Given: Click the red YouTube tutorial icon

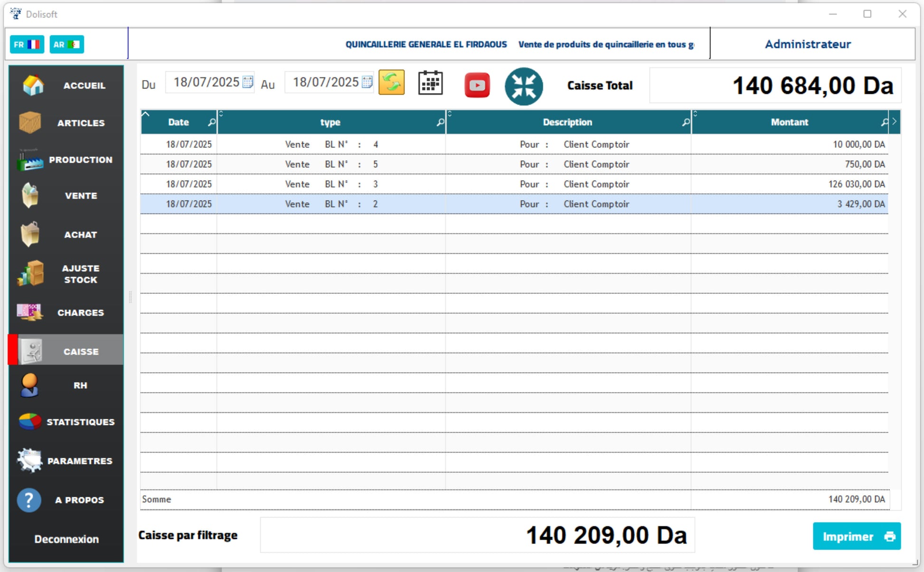Looking at the screenshot, I should click(477, 85).
